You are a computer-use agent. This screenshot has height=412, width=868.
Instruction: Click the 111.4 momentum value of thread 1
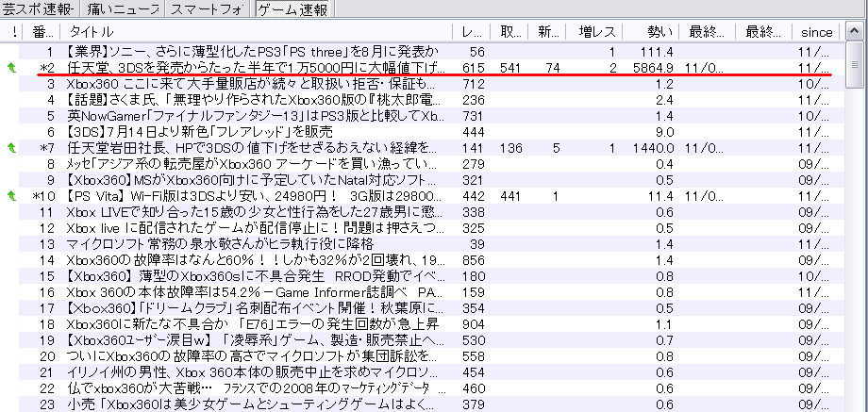pyautogui.click(x=658, y=52)
